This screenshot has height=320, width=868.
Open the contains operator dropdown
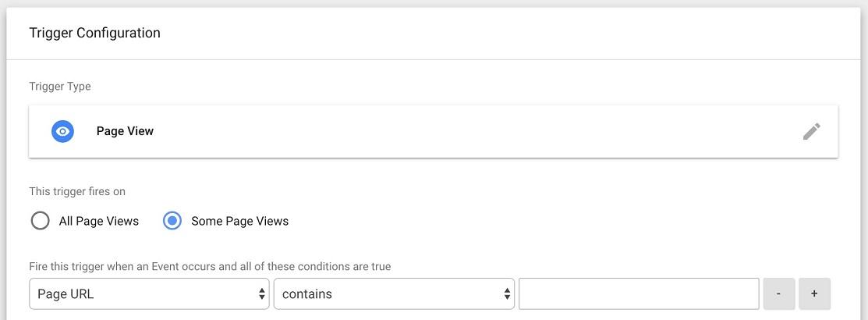tap(394, 294)
